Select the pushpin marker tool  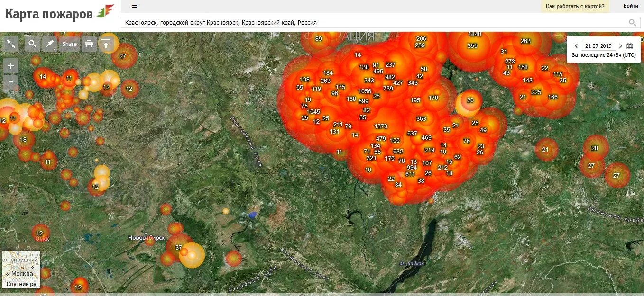point(50,44)
